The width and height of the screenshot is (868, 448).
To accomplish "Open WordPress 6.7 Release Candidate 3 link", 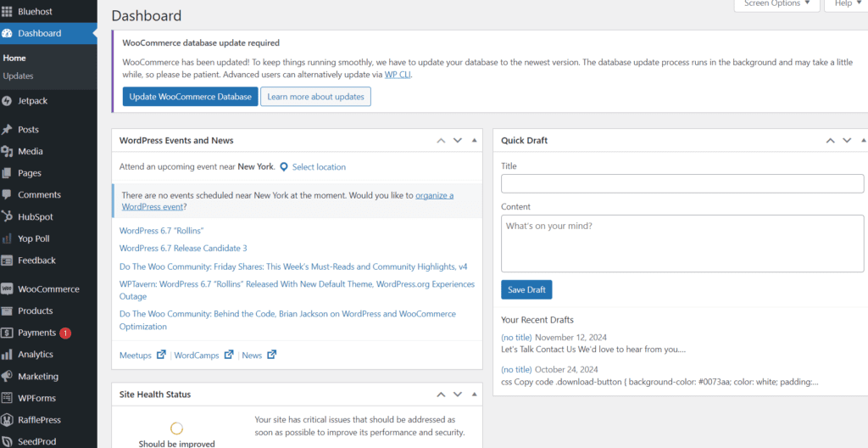I will [183, 248].
